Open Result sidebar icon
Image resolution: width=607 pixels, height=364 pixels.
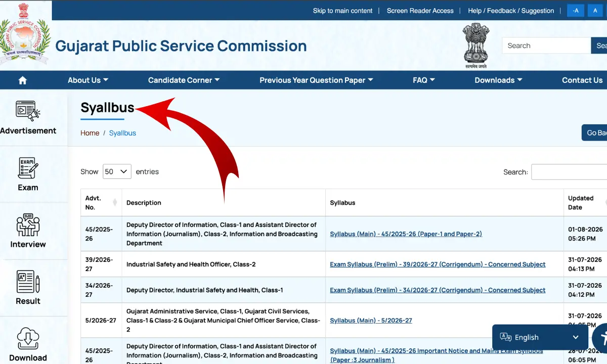point(28,282)
